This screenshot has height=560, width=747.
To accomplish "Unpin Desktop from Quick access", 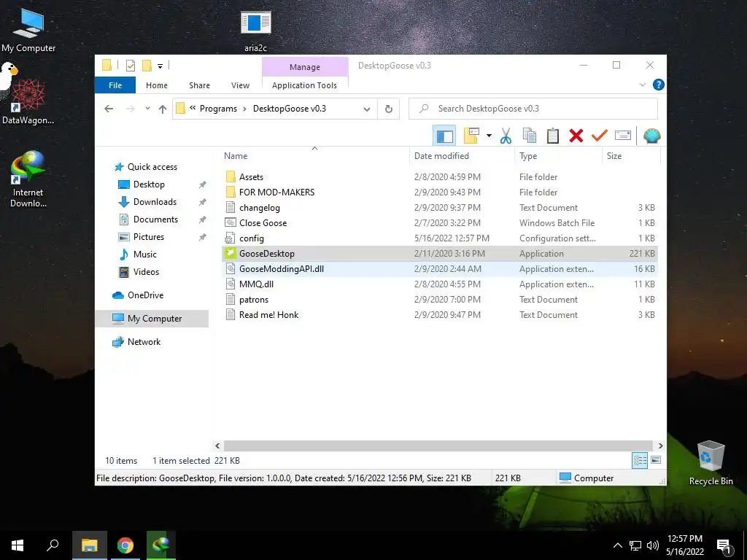I will [x=203, y=184].
